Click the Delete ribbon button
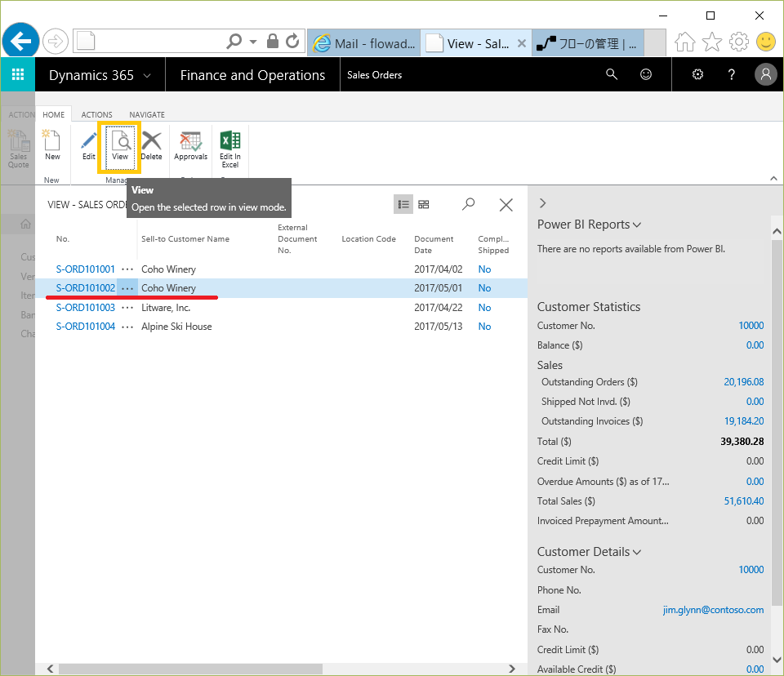 (x=151, y=145)
